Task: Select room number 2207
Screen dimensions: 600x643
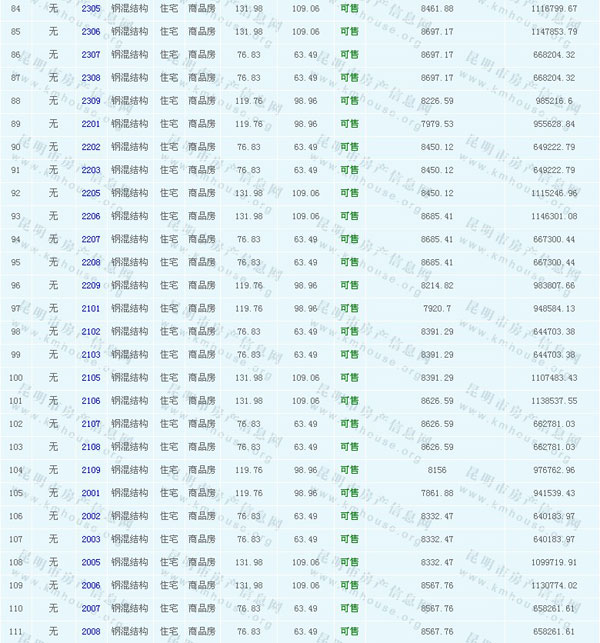Action: (90, 239)
